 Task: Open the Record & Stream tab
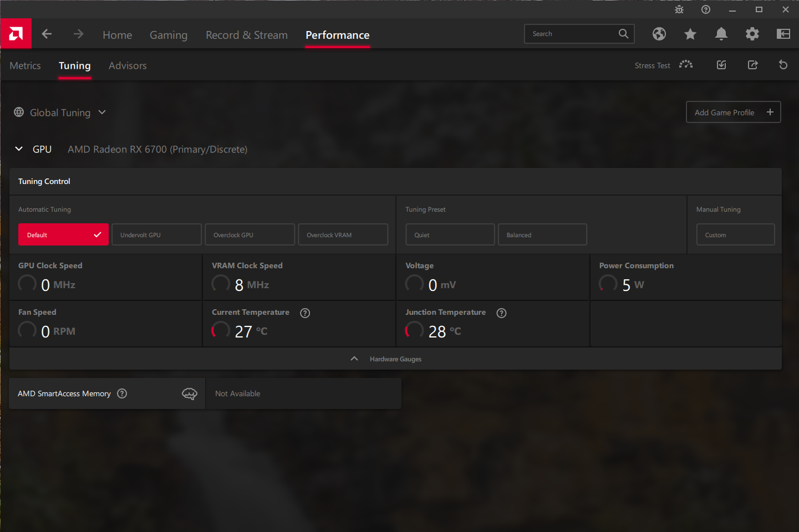[x=247, y=35]
